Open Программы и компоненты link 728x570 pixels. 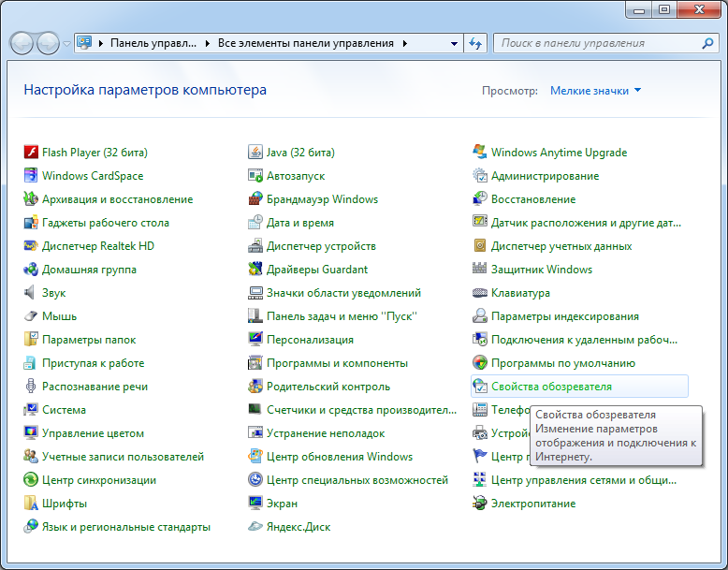click(337, 363)
